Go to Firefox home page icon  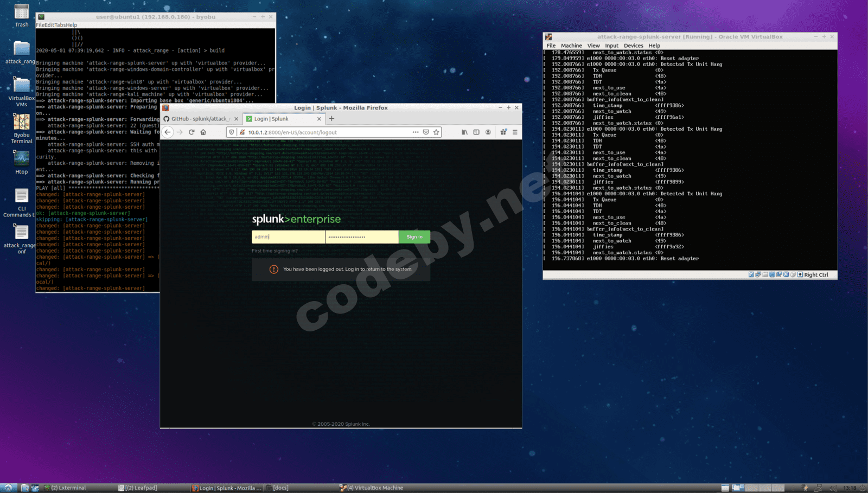tap(203, 132)
